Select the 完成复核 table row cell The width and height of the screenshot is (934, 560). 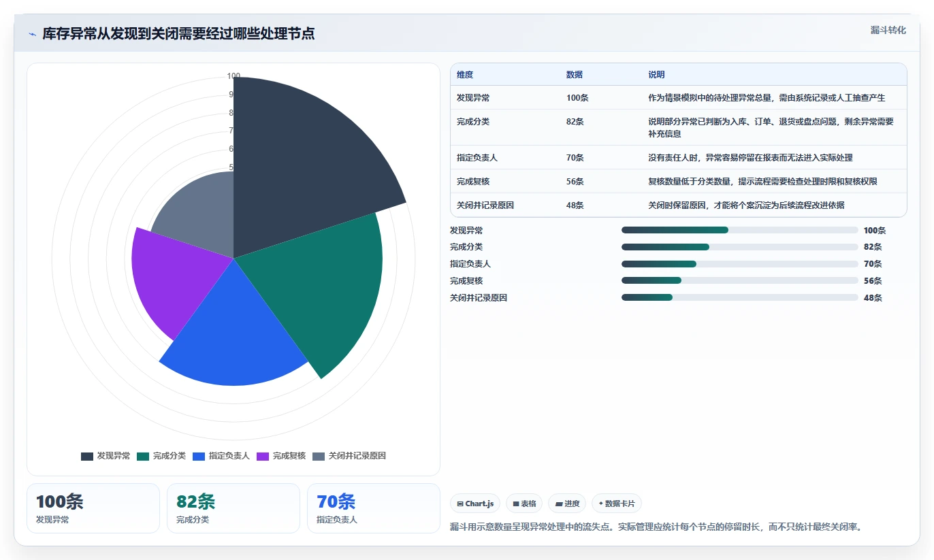473,181
